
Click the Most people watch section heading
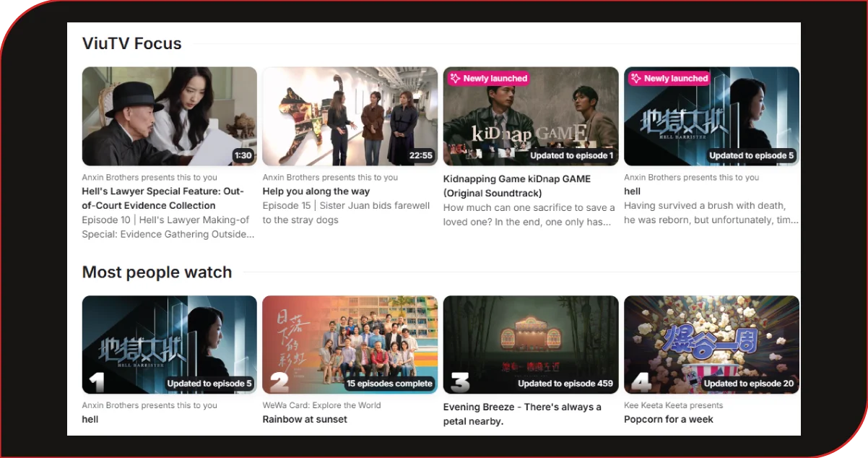tap(157, 272)
